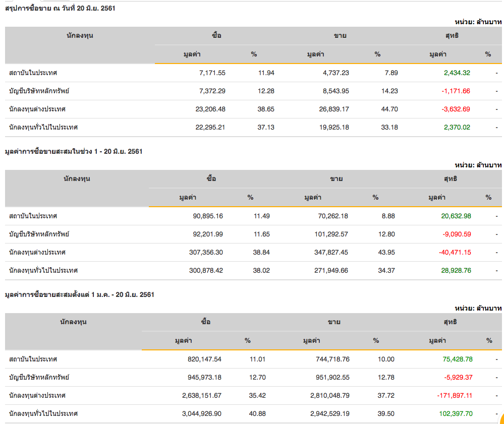
Task: Click the buy percentage 38.65
Action: point(266,109)
